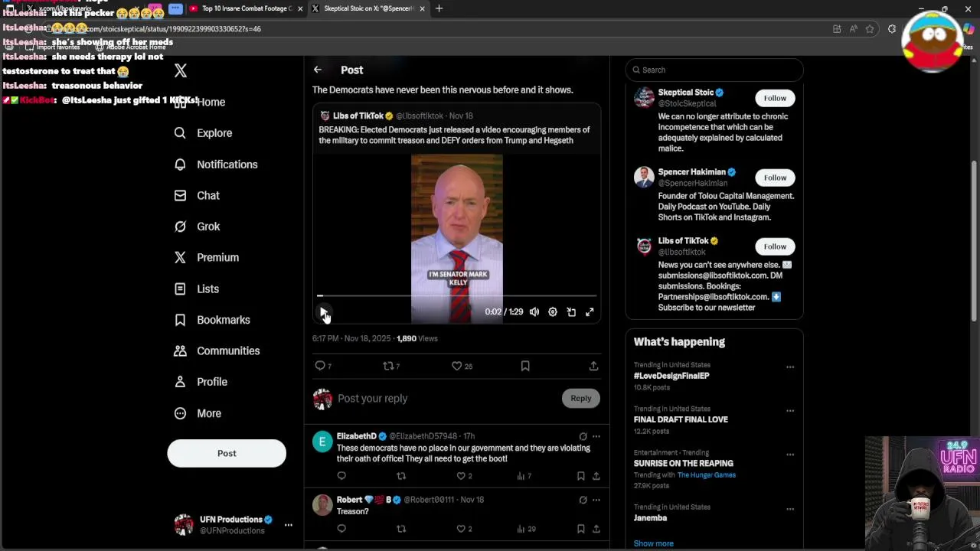Image resolution: width=980 pixels, height=551 pixels.
Task: Open UFN Productions account options menu
Action: [x=288, y=525]
